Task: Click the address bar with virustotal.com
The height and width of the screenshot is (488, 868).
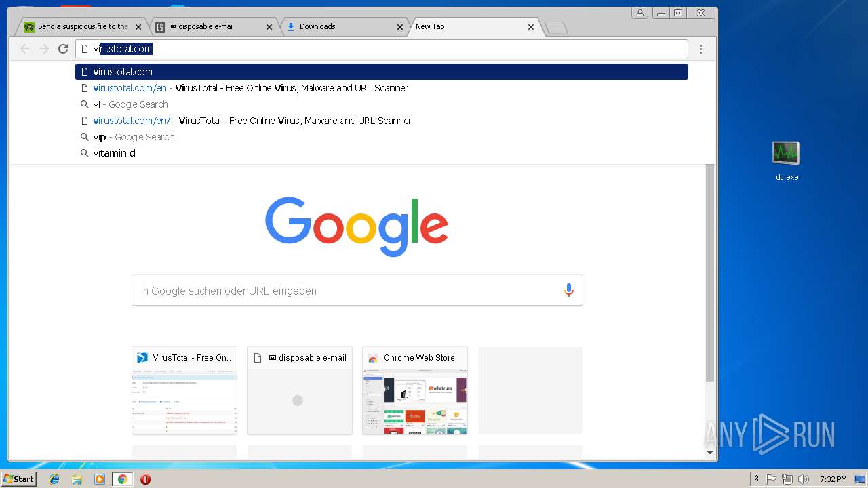Action: click(382, 49)
